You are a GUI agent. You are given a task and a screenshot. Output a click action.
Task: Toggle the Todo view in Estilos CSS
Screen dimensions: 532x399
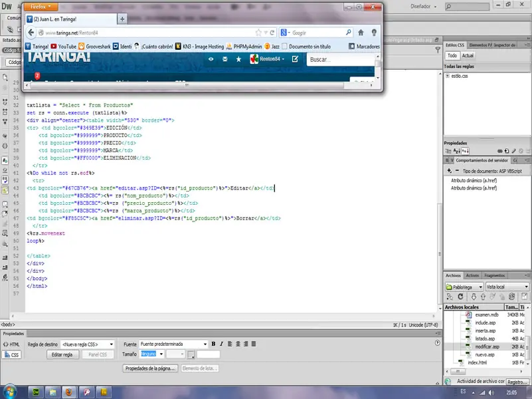[452, 56]
